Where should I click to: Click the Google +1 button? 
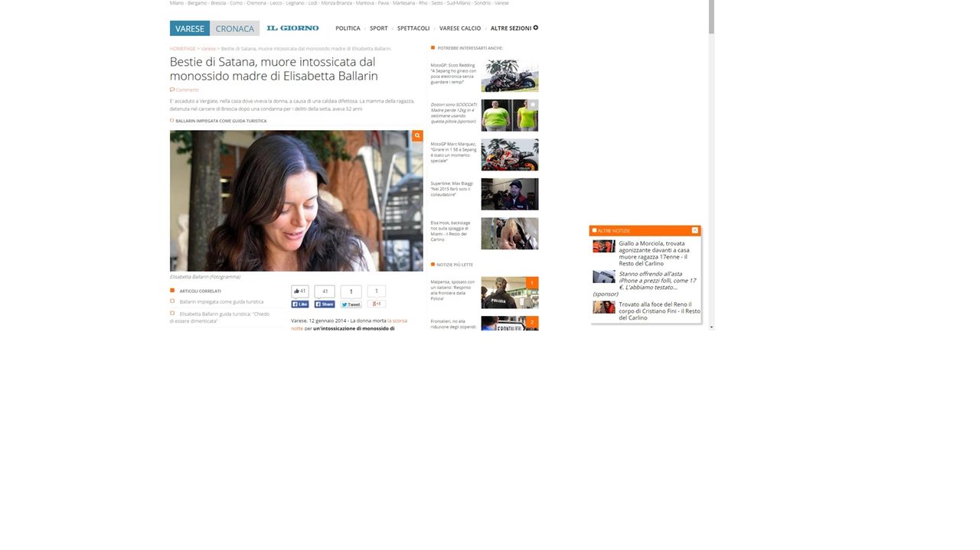coord(375,304)
